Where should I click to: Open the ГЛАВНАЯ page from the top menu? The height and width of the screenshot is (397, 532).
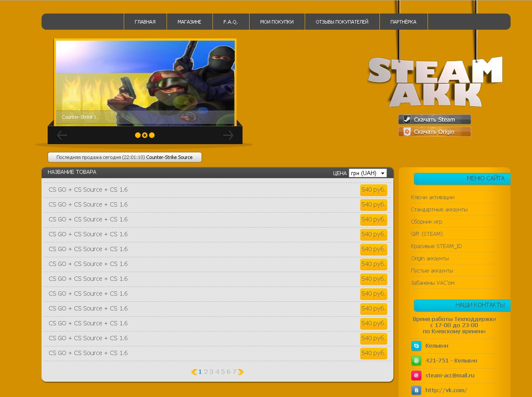(145, 22)
